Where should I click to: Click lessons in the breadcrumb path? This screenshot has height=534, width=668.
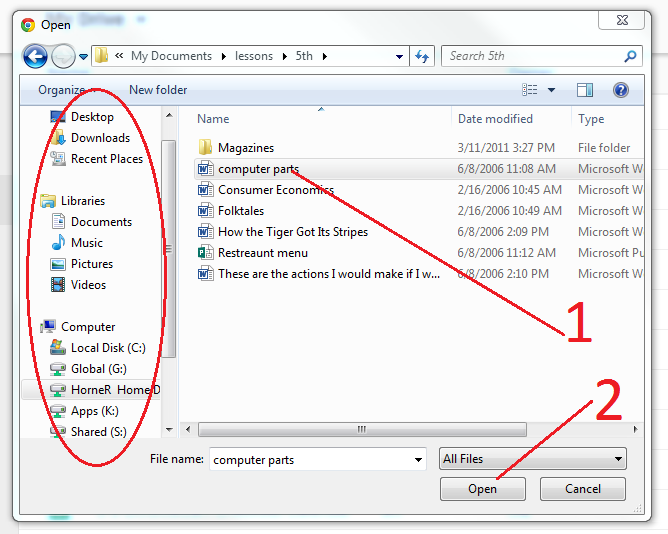[x=254, y=56]
